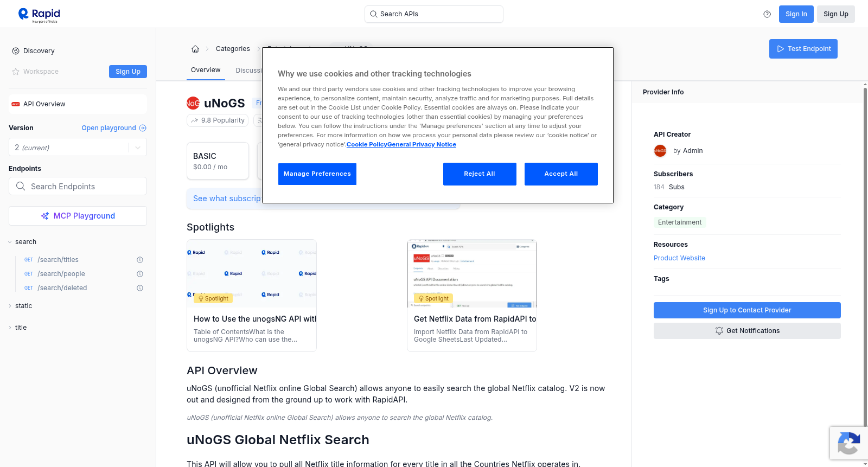Open the MCP Playground button
Viewport: 868px width, 467px height.
(78, 216)
